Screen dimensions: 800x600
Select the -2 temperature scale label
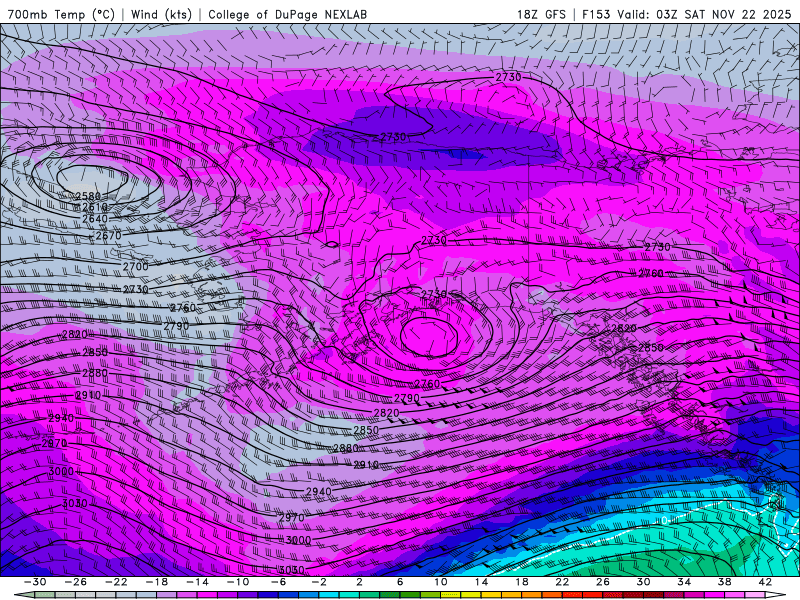[x=318, y=582]
